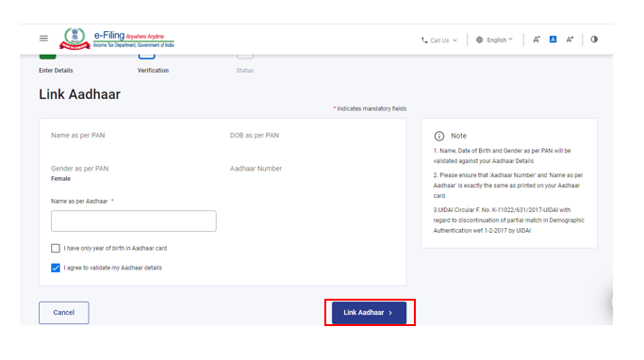Image resolution: width=644 pixels, height=360 pixels.
Task: Decrease font size with A- icon
Action: 537,40
